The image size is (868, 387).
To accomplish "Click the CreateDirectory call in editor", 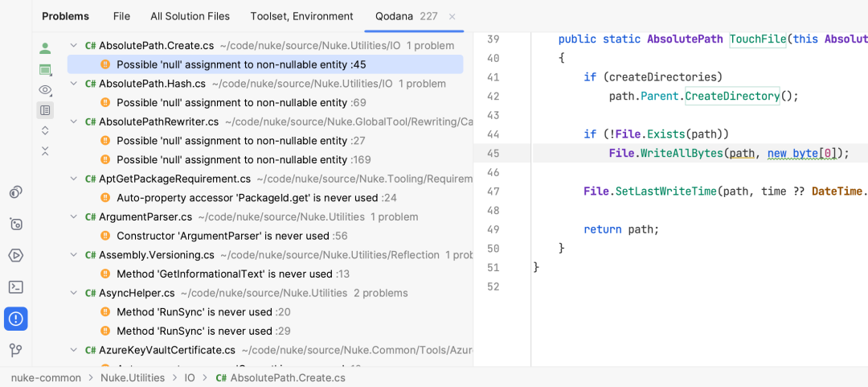I will 732,96.
